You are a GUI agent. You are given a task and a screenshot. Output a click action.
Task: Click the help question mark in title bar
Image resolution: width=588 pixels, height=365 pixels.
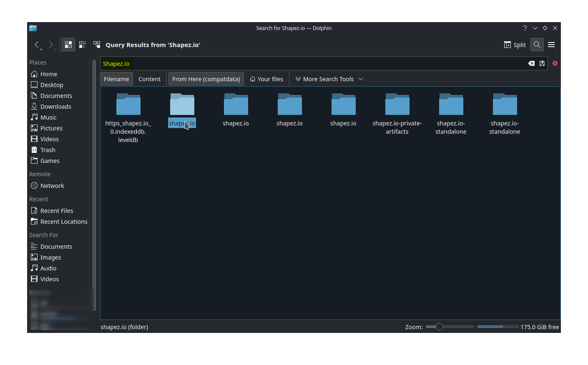tap(525, 28)
